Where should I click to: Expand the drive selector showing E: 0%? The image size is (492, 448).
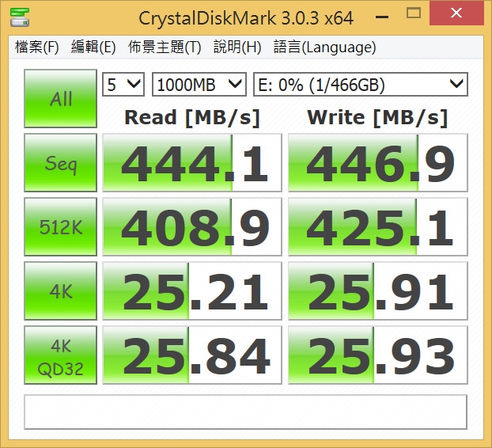(x=361, y=85)
